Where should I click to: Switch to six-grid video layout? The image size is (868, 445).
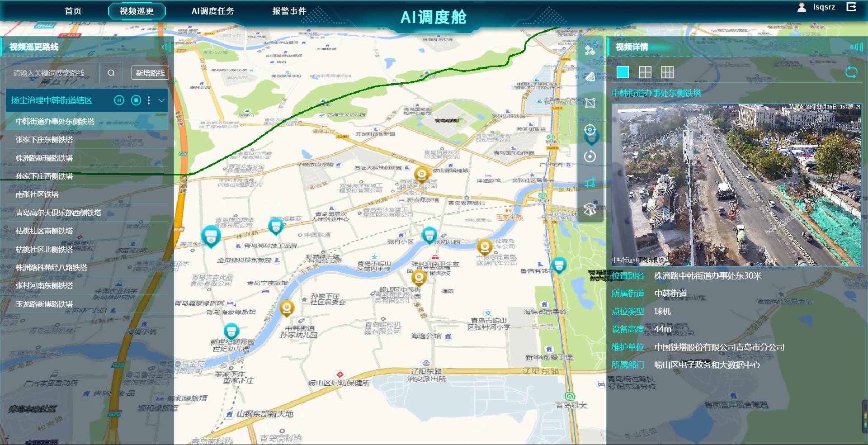[667, 72]
